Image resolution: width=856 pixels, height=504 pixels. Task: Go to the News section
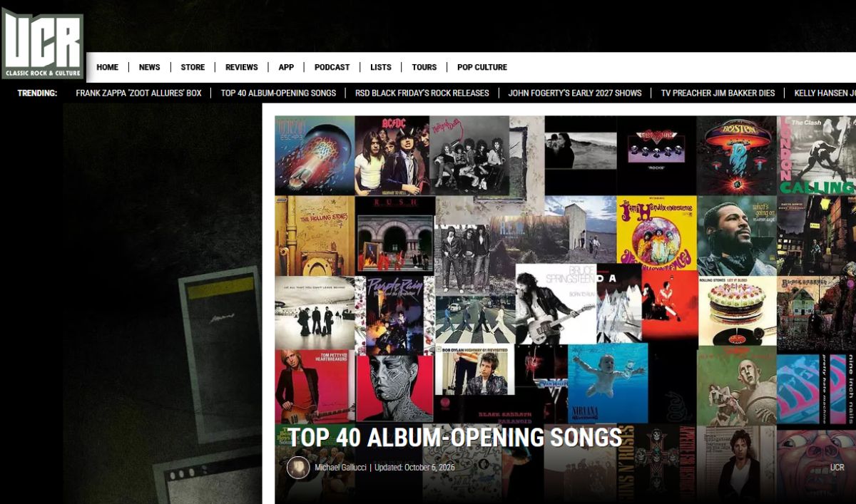pos(149,67)
